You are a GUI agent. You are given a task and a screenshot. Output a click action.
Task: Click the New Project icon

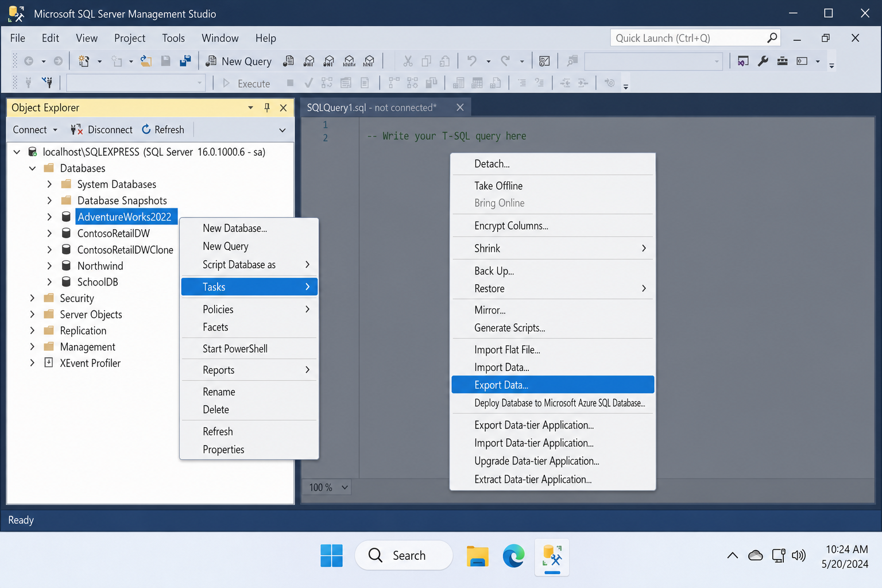pyautogui.click(x=84, y=61)
